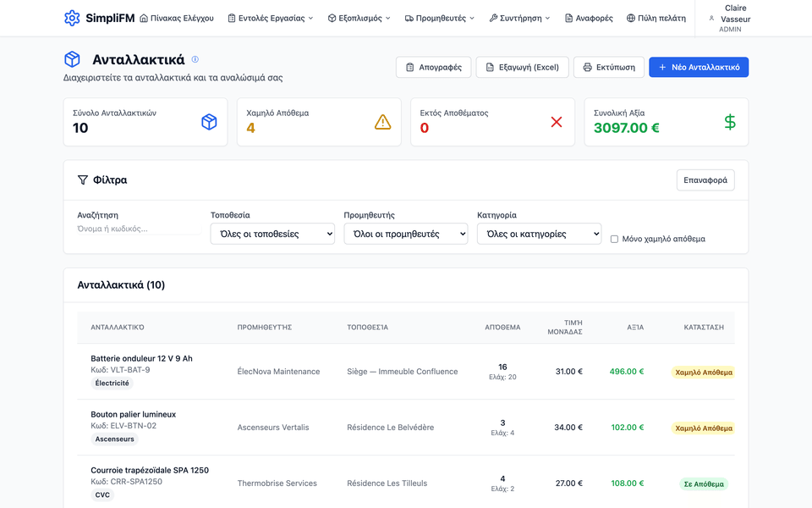The image size is (812, 508).
Task: Click the info icon beside Ανταλλακτικά title
Action: [195, 59]
